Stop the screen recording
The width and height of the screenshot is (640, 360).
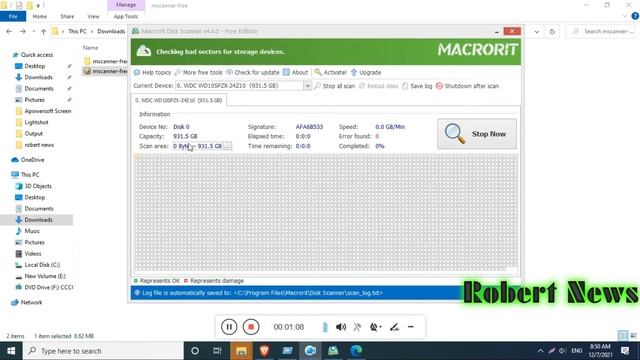(x=251, y=327)
